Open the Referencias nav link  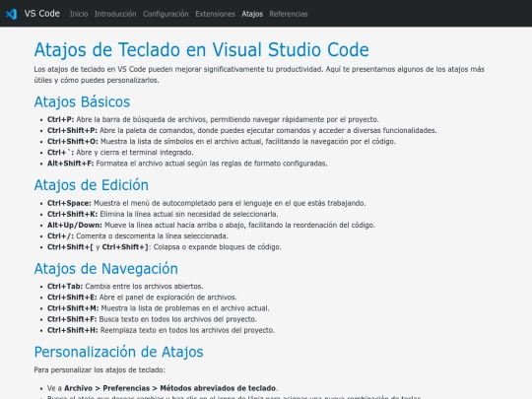289,14
